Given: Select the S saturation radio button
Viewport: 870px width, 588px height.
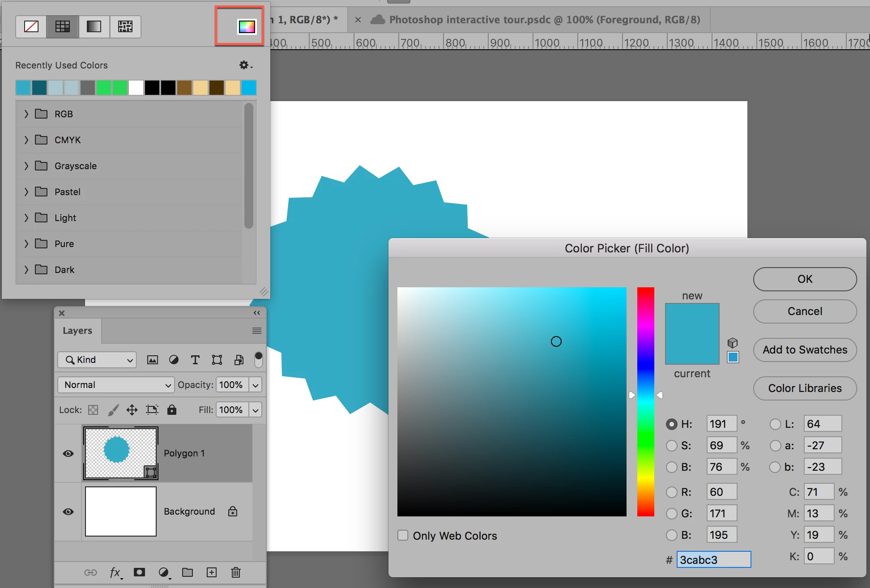Looking at the screenshot, I should pos(671,446).
